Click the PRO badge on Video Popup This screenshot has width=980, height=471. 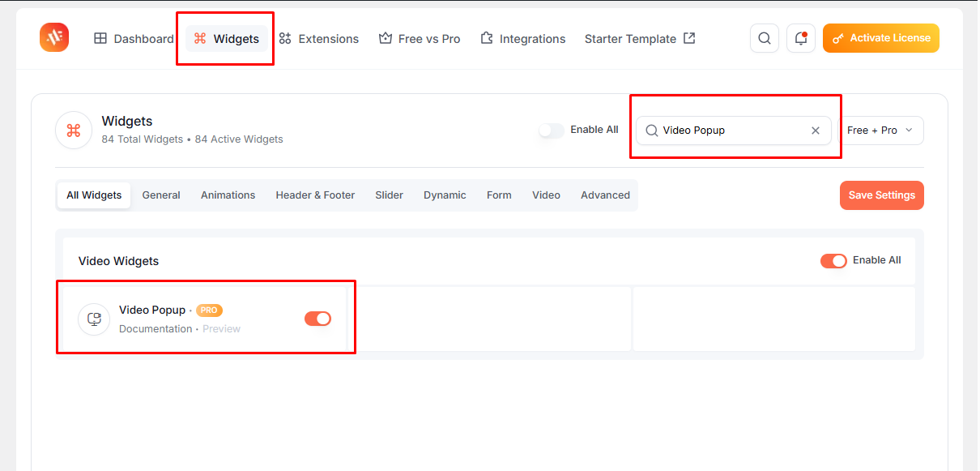pyautogui.click(x=209, y=310)
